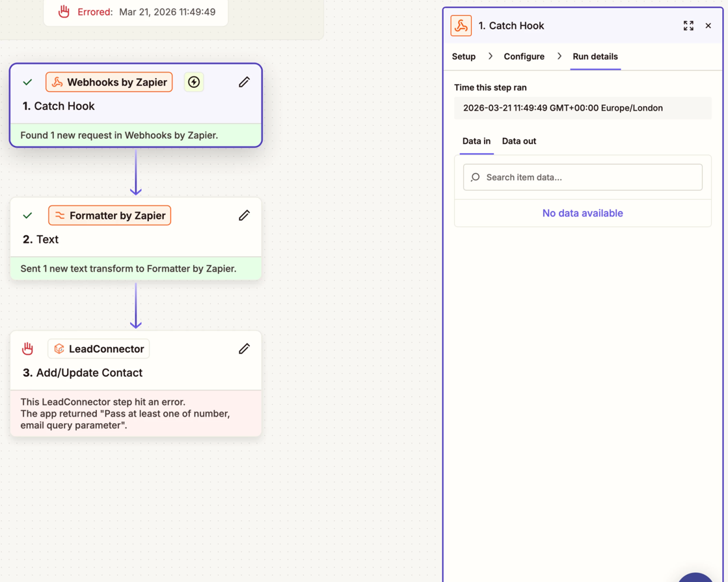The width and height of the screenshot is (728, 582).
Task: Click the LeadConnector app icon
Action: click(x=59, y=349)
